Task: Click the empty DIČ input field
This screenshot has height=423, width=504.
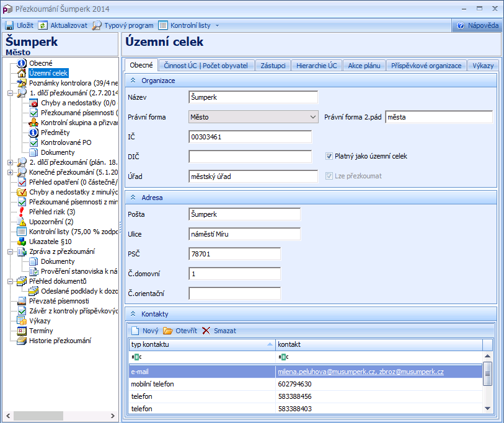Action: point(250,157)
